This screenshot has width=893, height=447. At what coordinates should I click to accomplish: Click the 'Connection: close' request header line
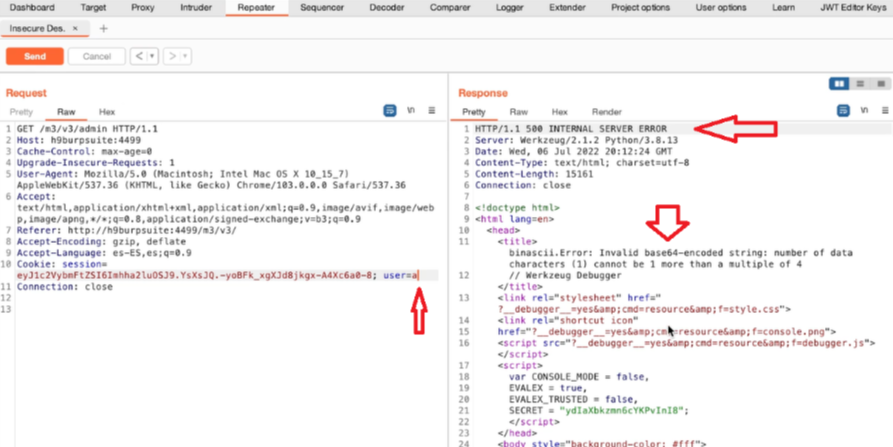64,286
